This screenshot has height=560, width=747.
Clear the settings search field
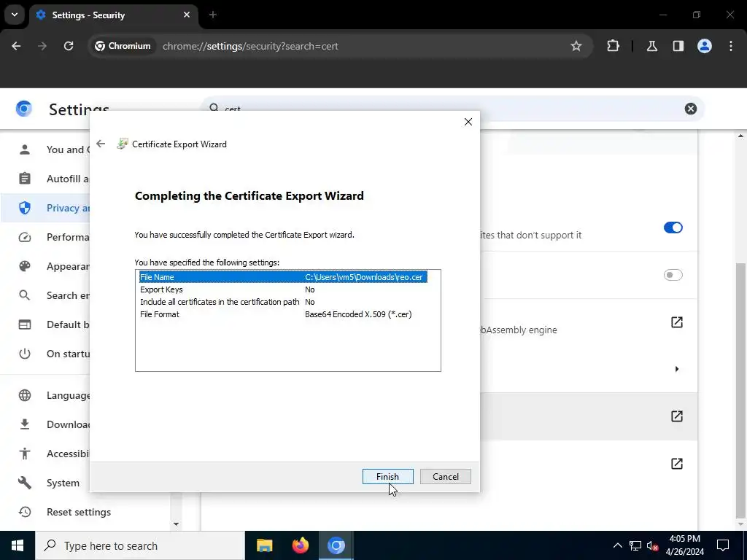[690, 109]
